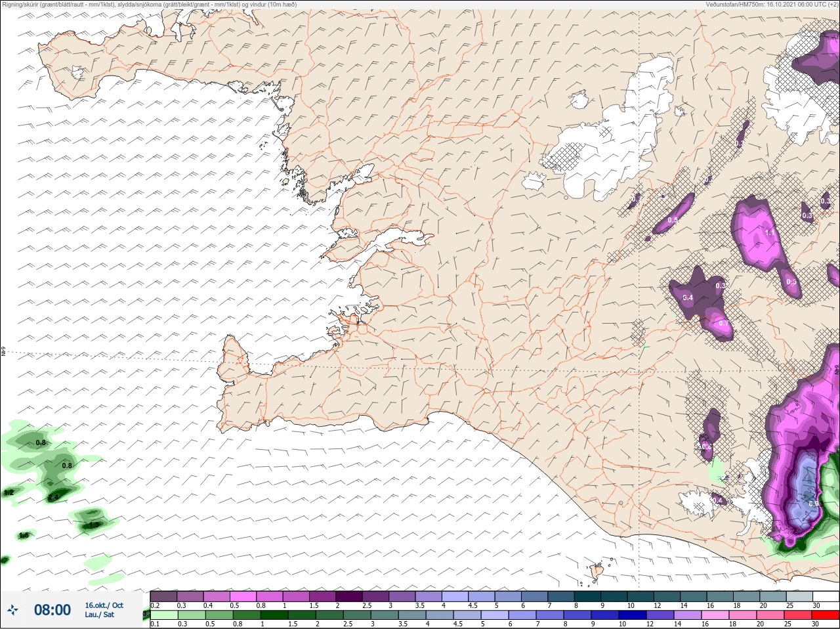This screenshot has width=840, height=629.
Task: Click the 08:00 forecast time label
Action: pyautogui.click(x=52, y=610)
